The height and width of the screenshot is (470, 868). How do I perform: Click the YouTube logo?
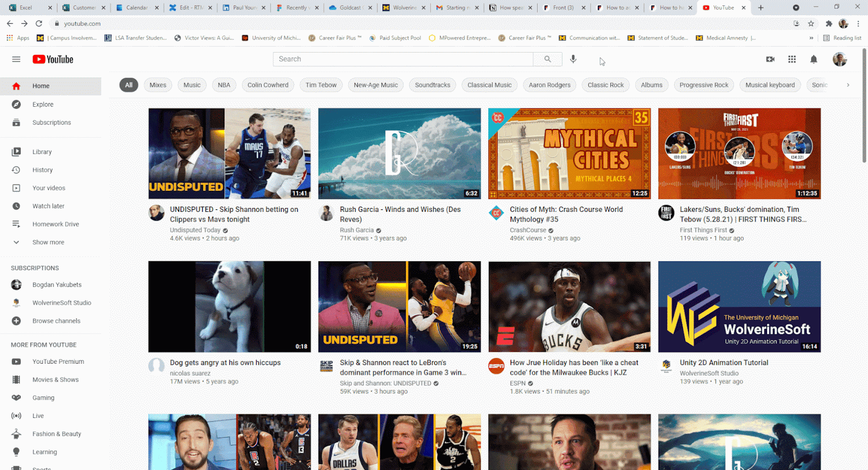(53, 59)
